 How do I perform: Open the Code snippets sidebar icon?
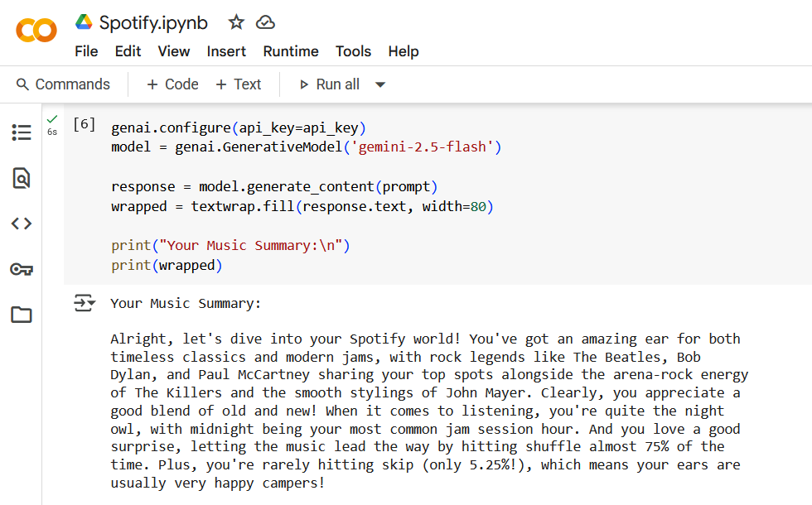coord(22,224)
